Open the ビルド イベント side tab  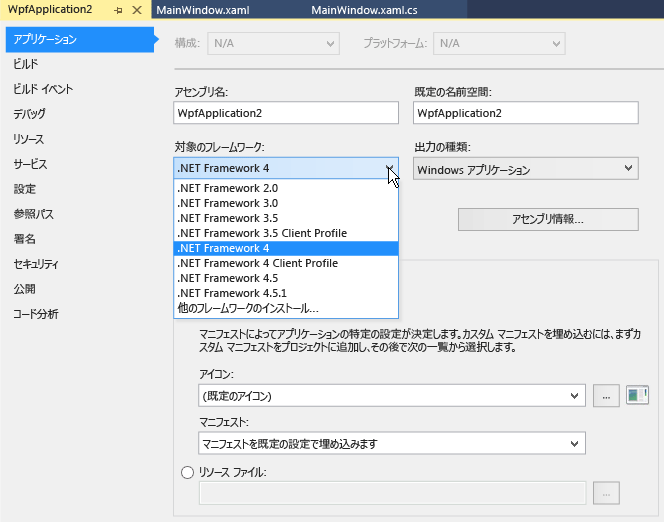pos(43,89)
